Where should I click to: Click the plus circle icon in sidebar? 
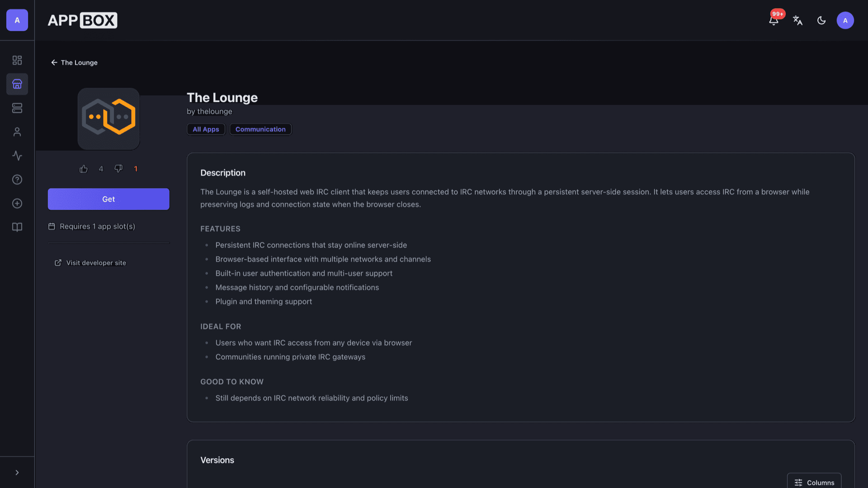17,204
